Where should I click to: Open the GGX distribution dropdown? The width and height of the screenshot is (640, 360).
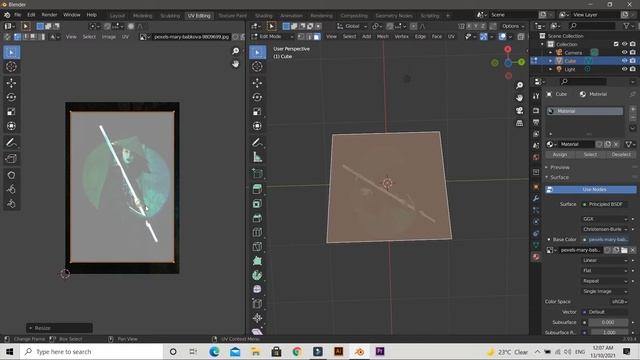(604, 219)
